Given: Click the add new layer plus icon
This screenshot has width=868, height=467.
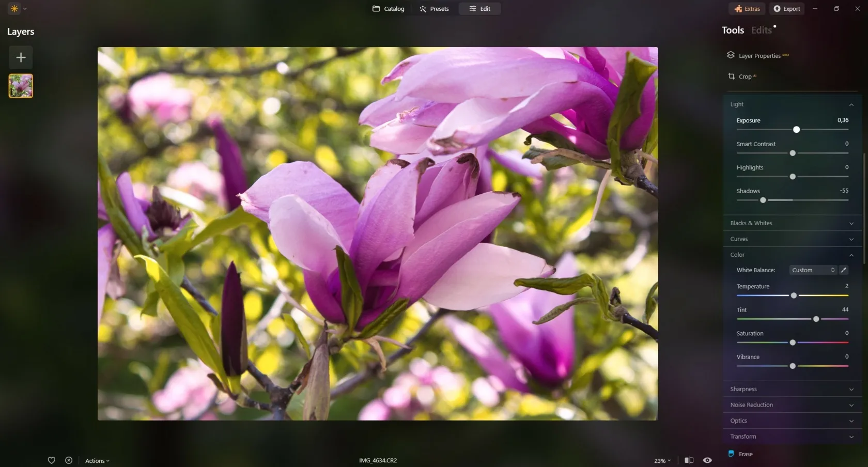Looking at the screenshot, I should 21,57.
